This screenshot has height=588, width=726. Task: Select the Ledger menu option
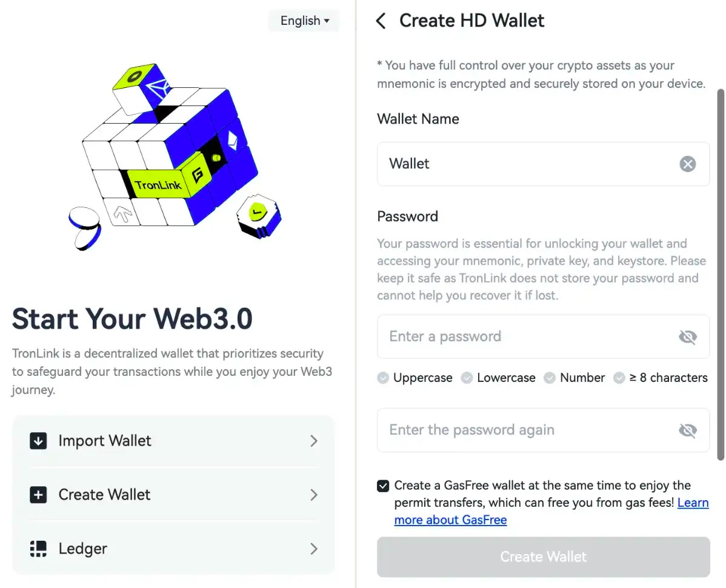83,549
